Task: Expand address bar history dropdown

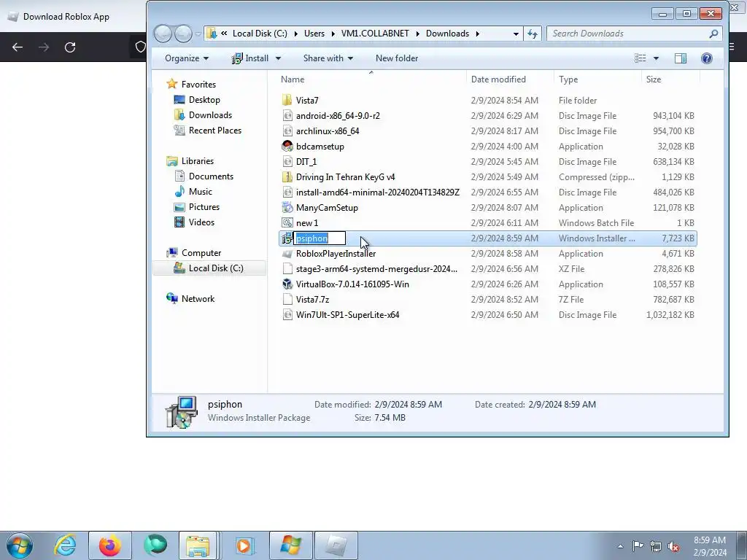Action: pyautogui.click(x=516, y=34)
